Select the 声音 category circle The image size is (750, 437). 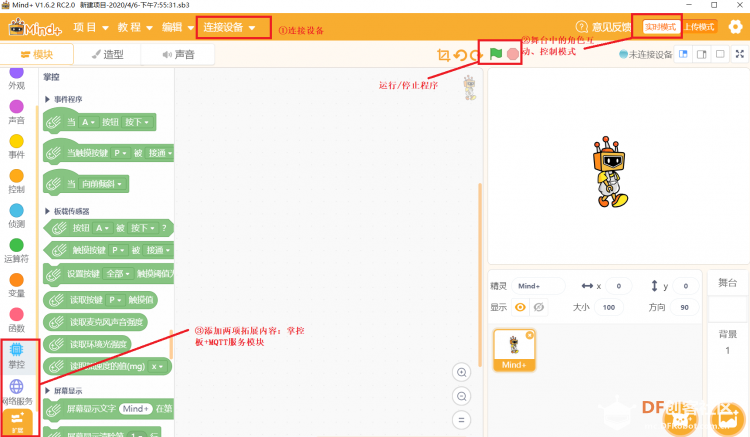click(x=16, y=106)
